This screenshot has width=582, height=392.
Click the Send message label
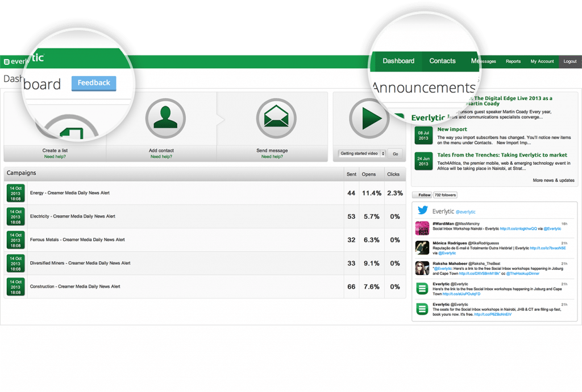click(x=272, y=151)
